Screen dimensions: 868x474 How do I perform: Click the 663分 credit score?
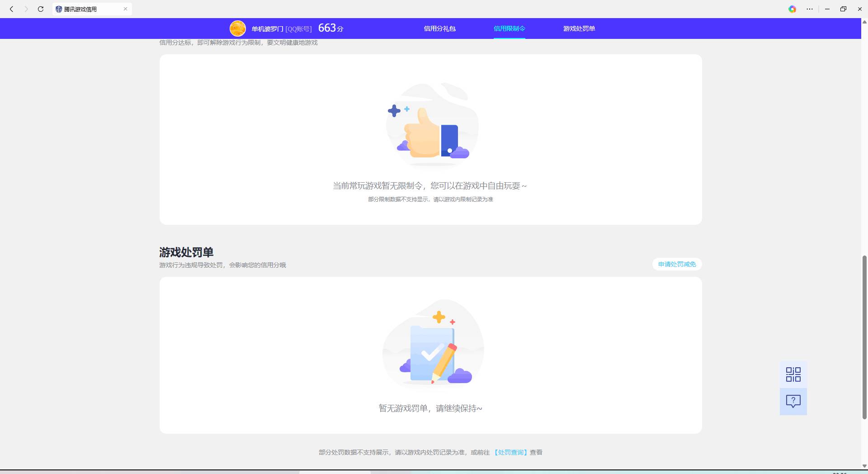(330, 28)
